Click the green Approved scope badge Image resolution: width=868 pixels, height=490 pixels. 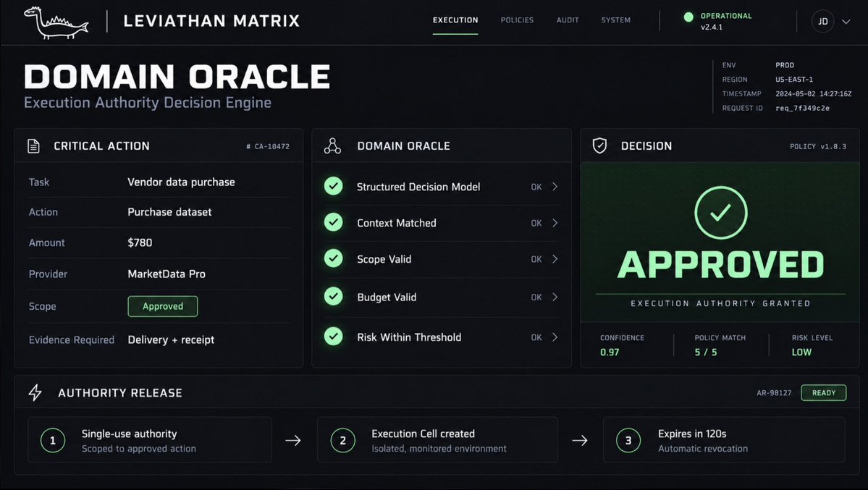(163, 306)
